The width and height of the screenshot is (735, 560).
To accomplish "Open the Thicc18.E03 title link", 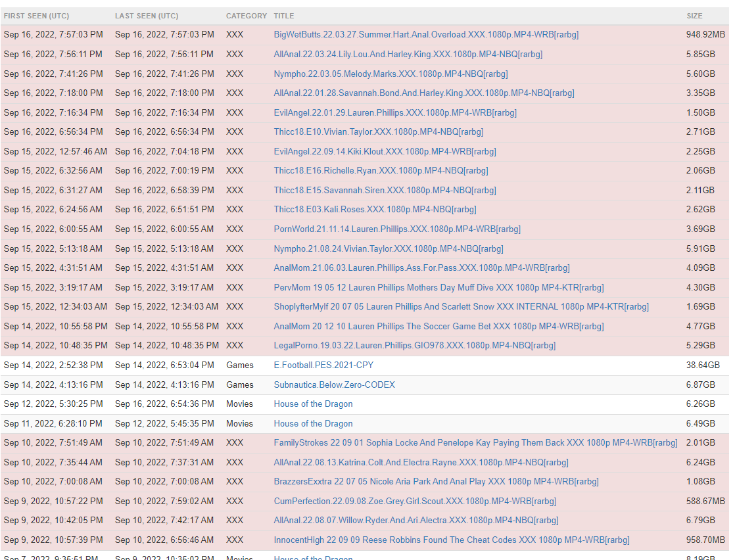I will click(375, 210).
